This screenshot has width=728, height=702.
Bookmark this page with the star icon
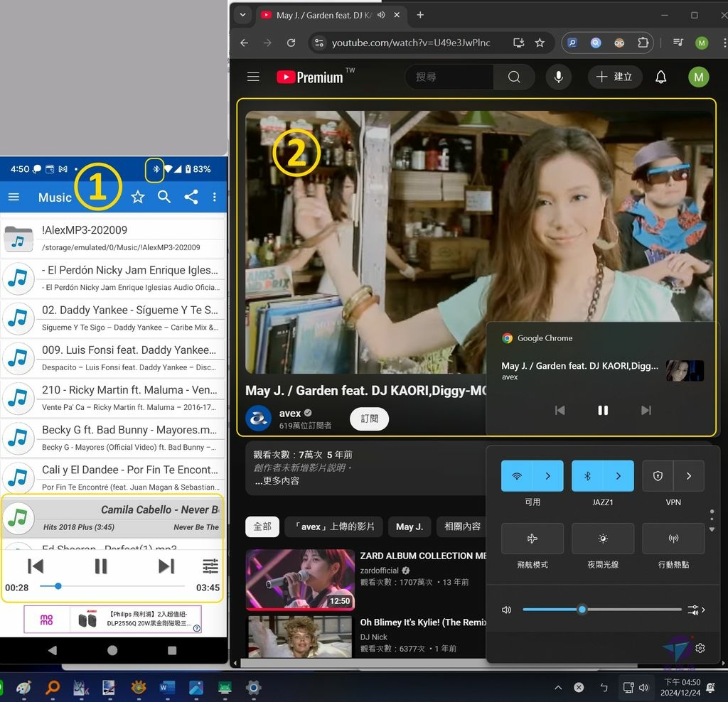540,43
